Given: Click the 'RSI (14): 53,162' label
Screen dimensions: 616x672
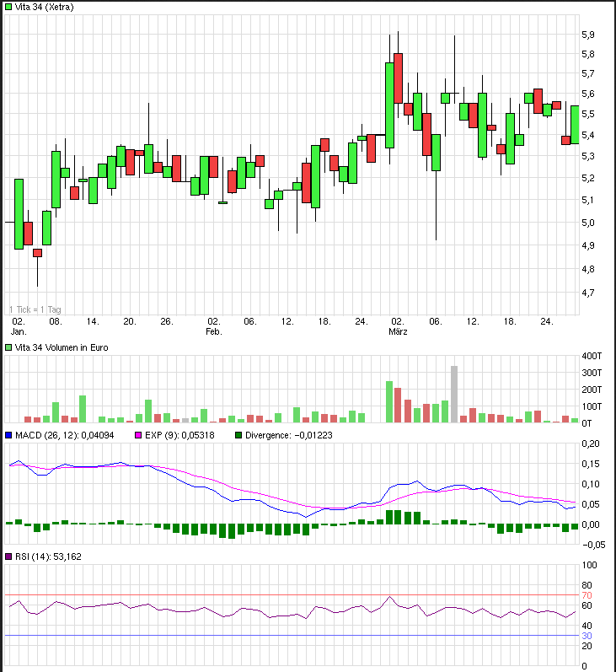Looking at the screenshot, I should (48, 556).
